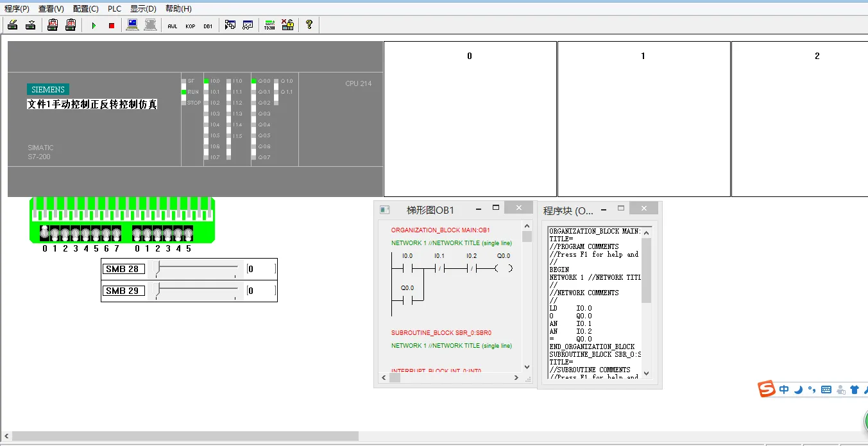
Task: Switch Sogou Chinese/English mode 中 icon
Action: click(784, 389)
